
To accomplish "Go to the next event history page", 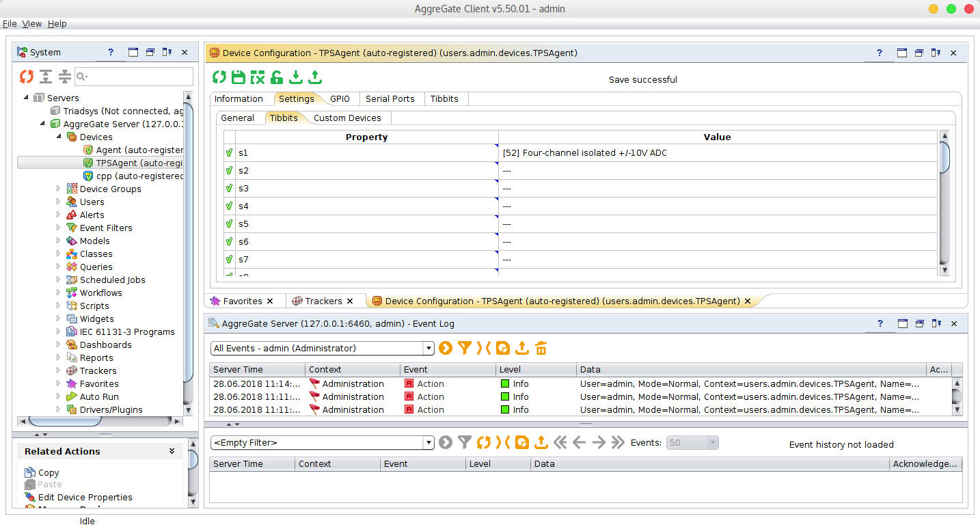I will tap(599, 442).
